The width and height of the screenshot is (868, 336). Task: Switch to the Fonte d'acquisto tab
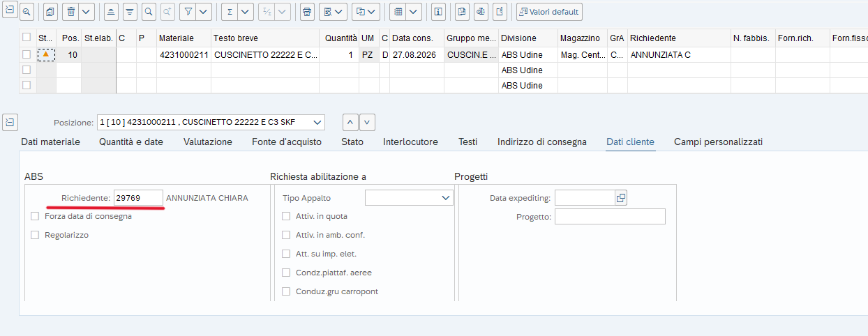[x=287, y=142]
